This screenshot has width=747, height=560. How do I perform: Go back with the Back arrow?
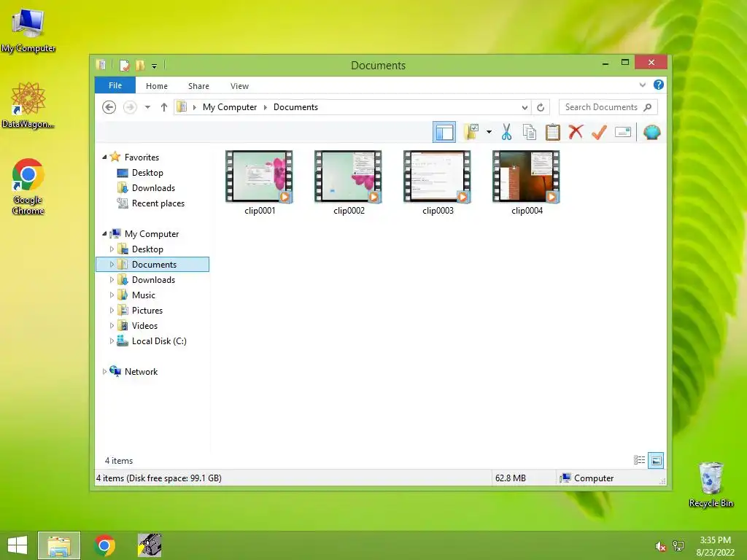109,107
